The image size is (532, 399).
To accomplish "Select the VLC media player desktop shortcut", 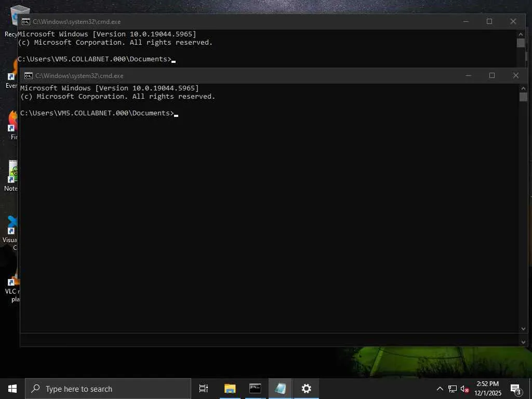I will click(13, 285).
